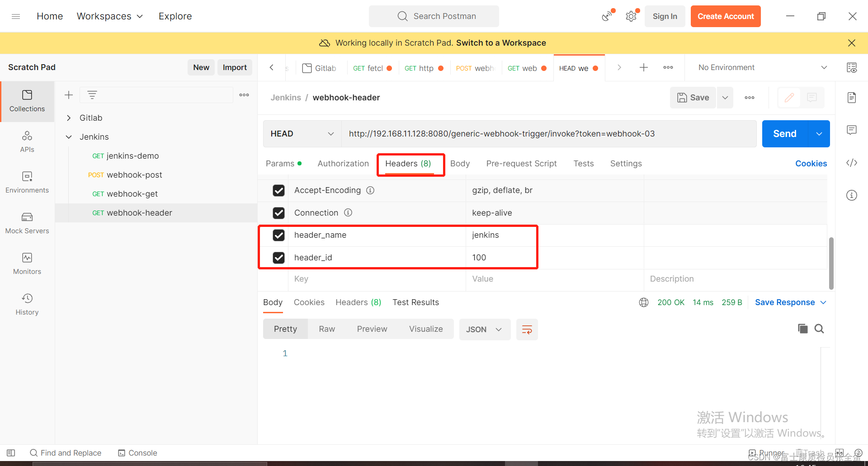
Task: Switch to the request Body tab
Action: click(460, 164)
